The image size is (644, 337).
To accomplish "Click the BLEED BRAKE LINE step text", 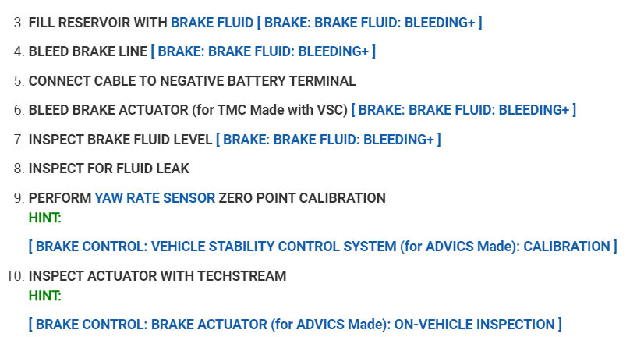I will click(x=87, y=51).
